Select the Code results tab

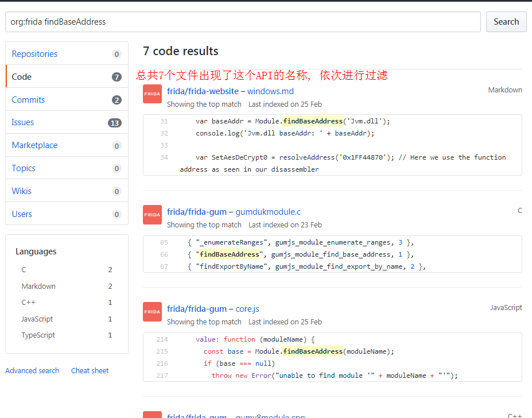tap(67, 77)
